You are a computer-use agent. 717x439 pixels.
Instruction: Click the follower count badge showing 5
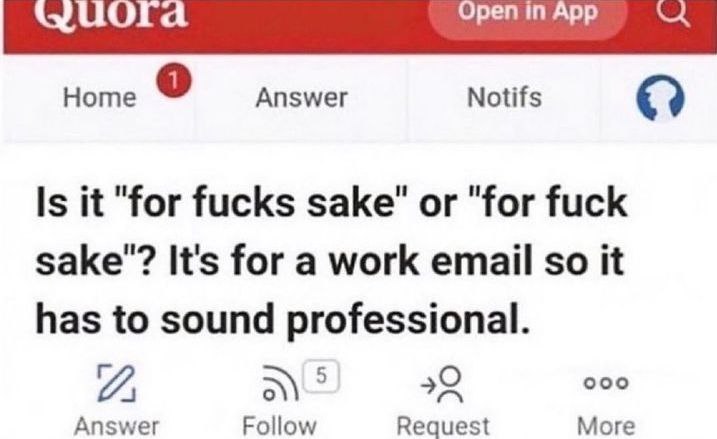pyautogui.click(x=319, y=372)
